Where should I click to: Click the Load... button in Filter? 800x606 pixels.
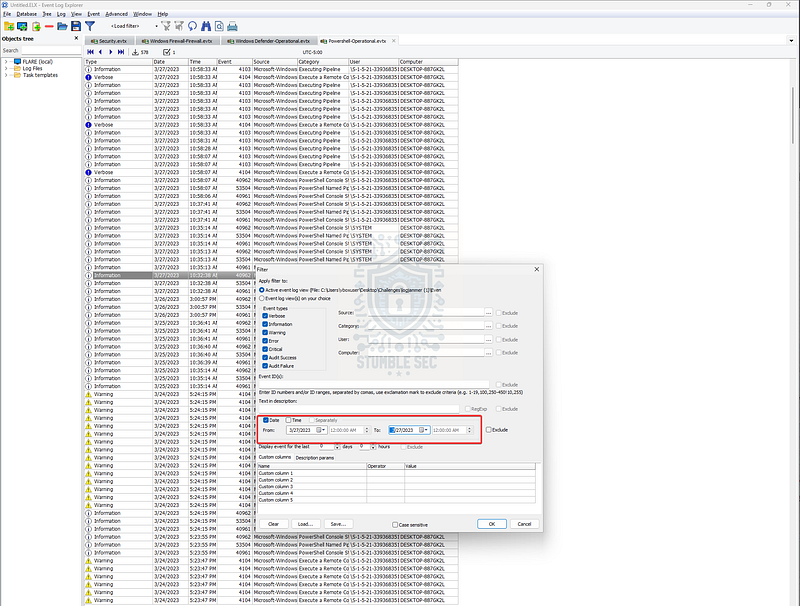click(x=306, y=524)
